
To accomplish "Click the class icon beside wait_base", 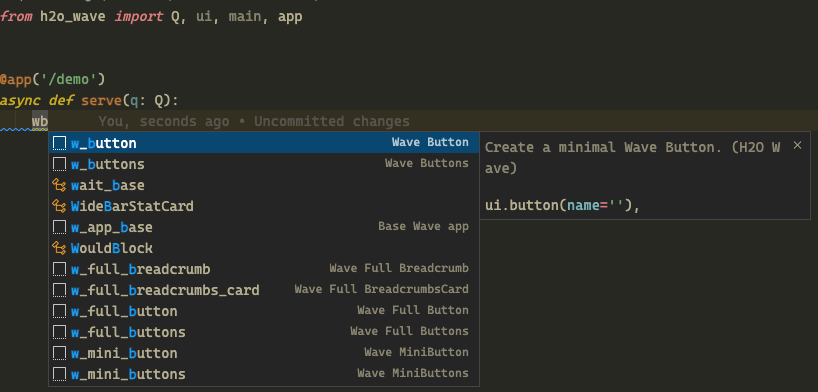I will [59, 185].
